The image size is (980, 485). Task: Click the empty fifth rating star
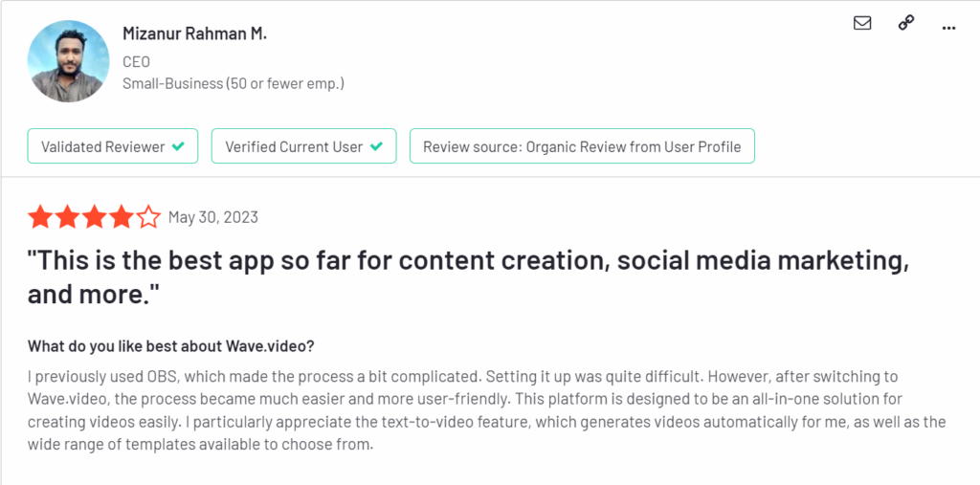(x=148, y=217)
